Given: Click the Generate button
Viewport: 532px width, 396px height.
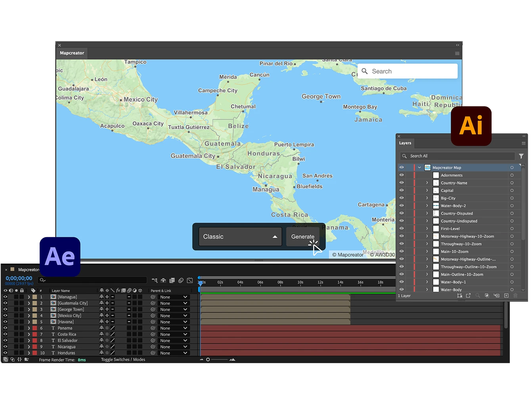Looking at the screenshot, I should pyautogui.click(x=303, y=237).
